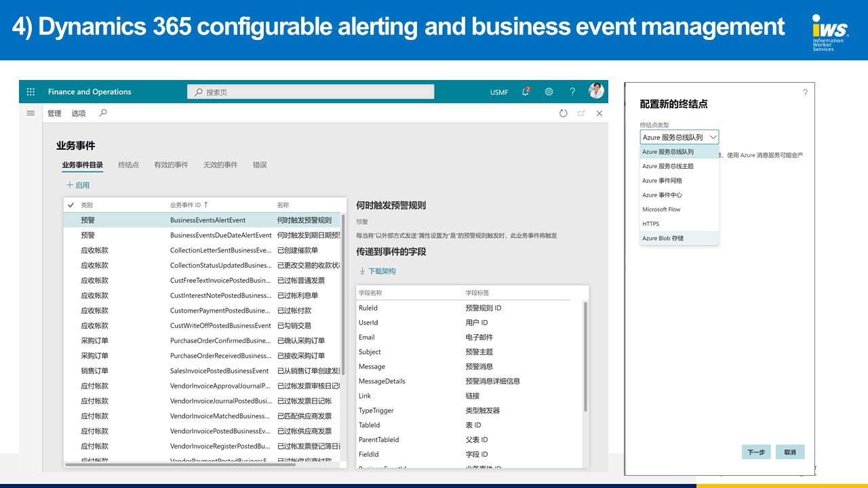Select the CustomerPaymentPostedBusine... row
Image resolution: width=868 pixels, height=488 pixels.
tap(202, 310)
